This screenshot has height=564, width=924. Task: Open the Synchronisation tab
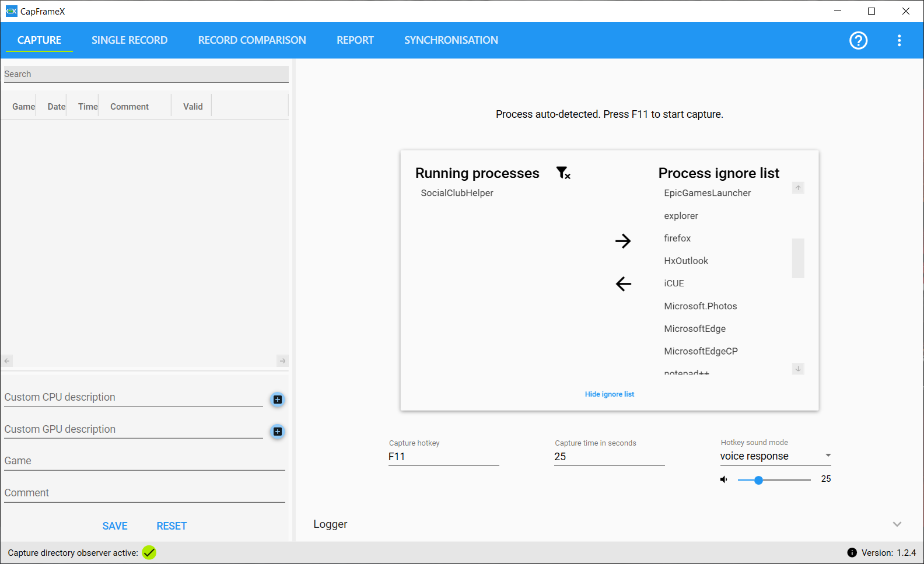(451, 40)
